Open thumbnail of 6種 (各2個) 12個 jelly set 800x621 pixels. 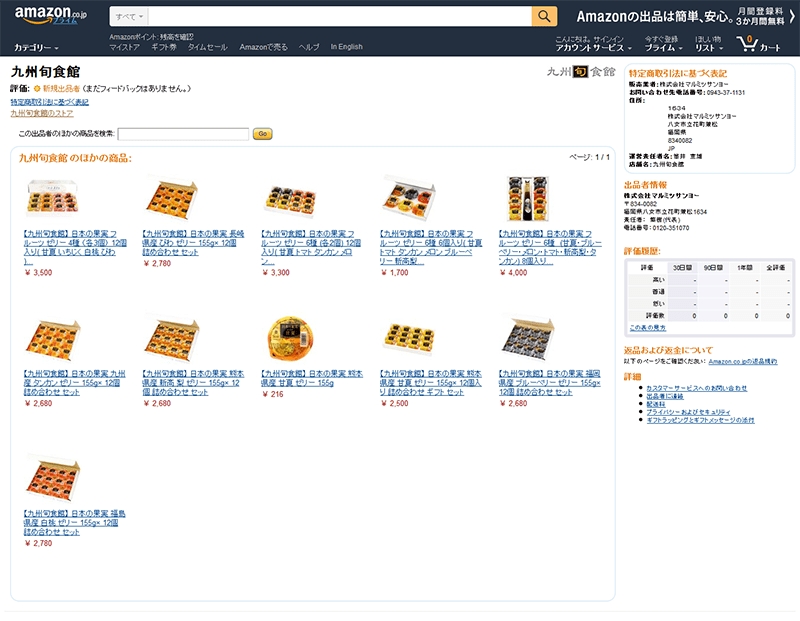pyautogui.click(x=290, y=200)
